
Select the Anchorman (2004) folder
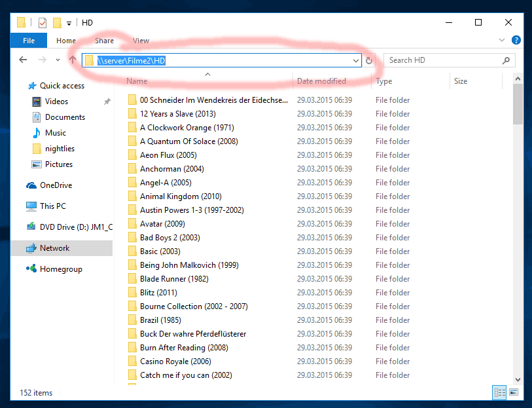[166, 169]
